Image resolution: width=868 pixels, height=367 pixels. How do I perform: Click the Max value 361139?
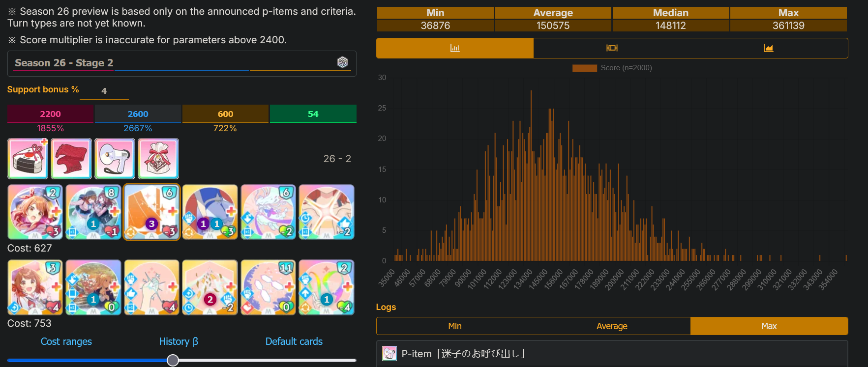coord(788,26)
